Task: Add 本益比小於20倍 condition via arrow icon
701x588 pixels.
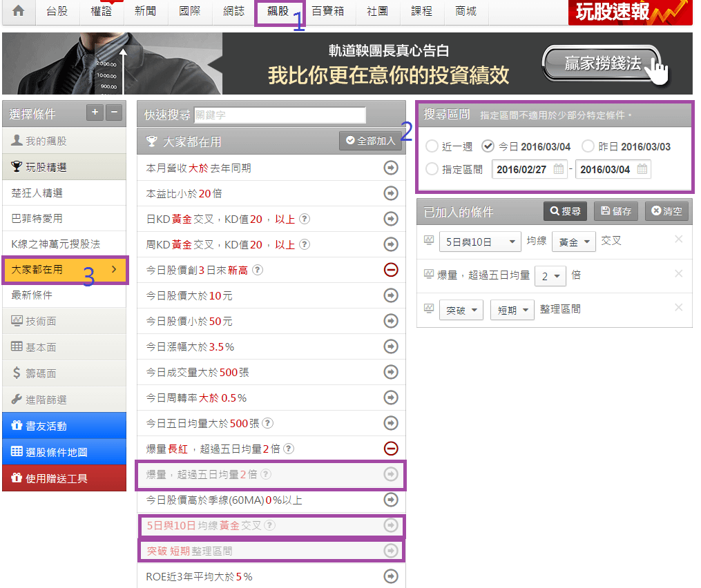Action: click(391, 193)
